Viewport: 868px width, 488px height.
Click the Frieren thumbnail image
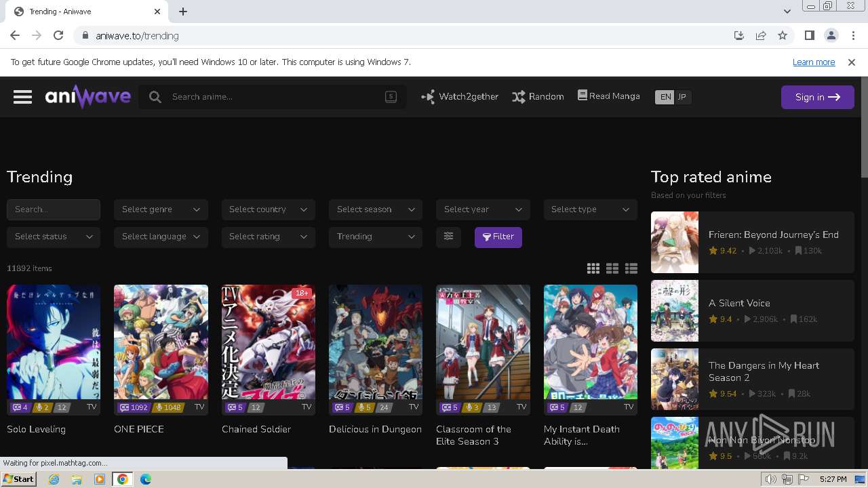(x=675, y=242)
